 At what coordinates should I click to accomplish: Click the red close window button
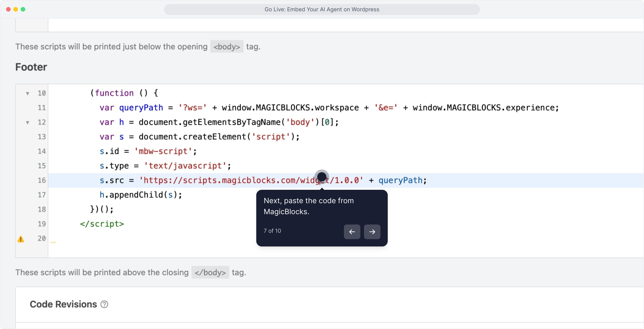tap(8, 9)
